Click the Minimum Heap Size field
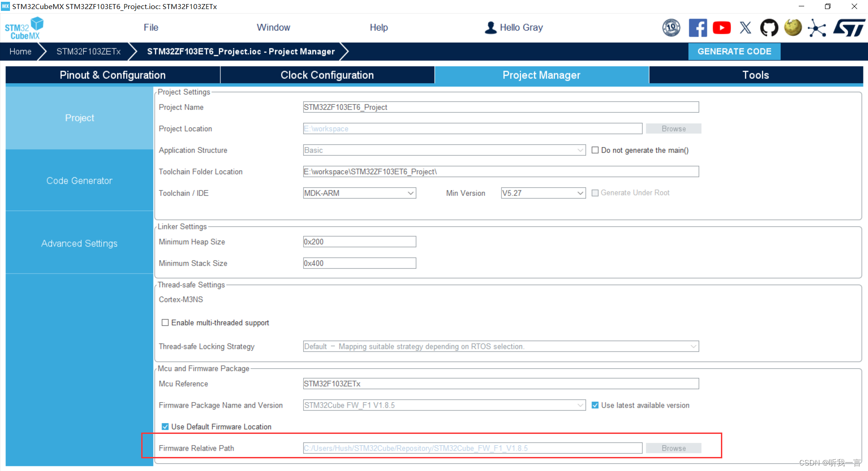Screen dimensions: 868x471 [360, 242]
